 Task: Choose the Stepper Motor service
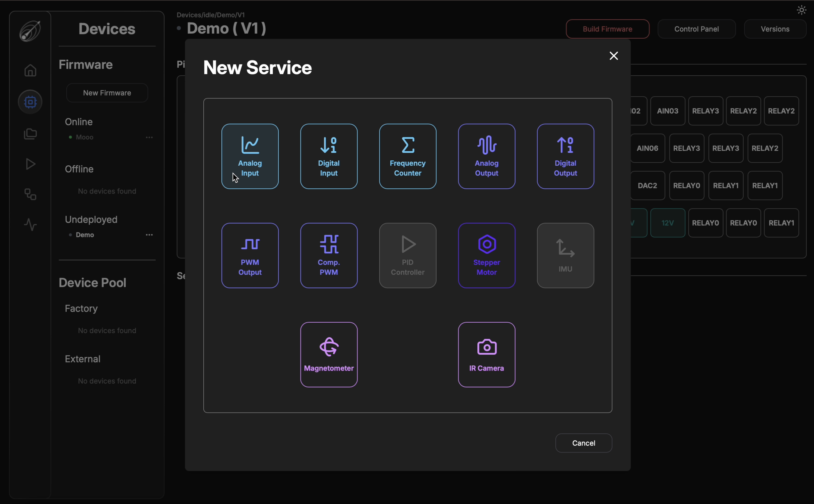pyautogui.click(x=486, y=255)
